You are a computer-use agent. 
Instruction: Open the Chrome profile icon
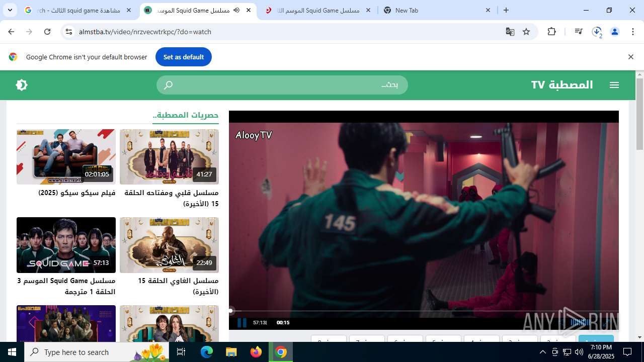(615, 32)
